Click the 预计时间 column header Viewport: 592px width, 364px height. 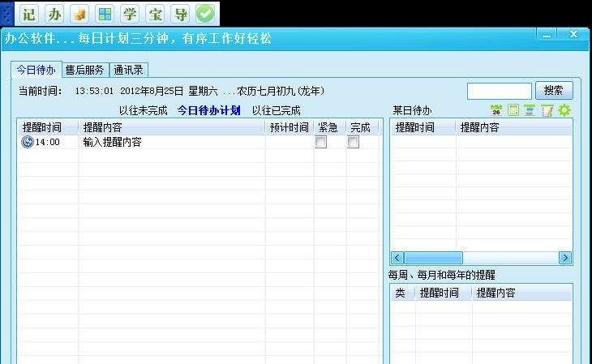290,127
